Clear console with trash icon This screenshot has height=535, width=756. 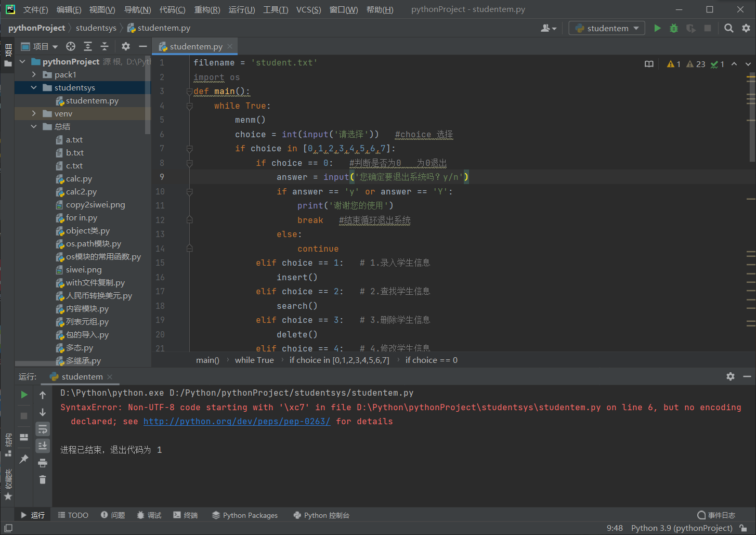[43, 479]
